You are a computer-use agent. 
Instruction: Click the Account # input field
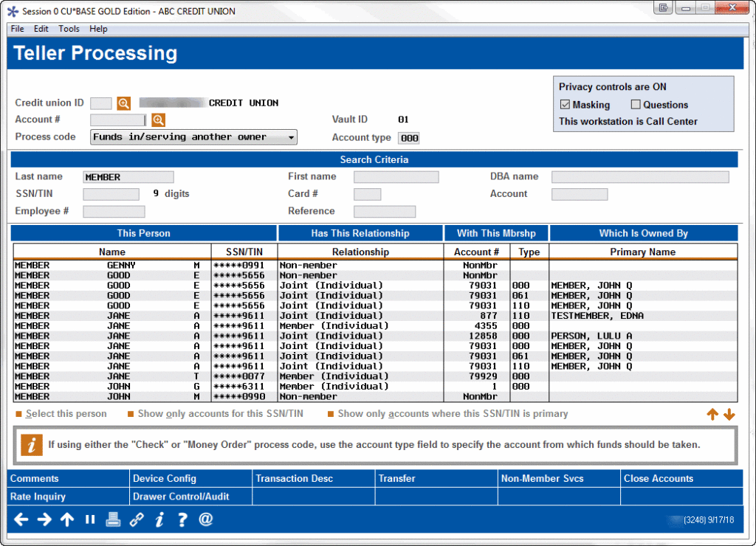click(x=117, y=120)
